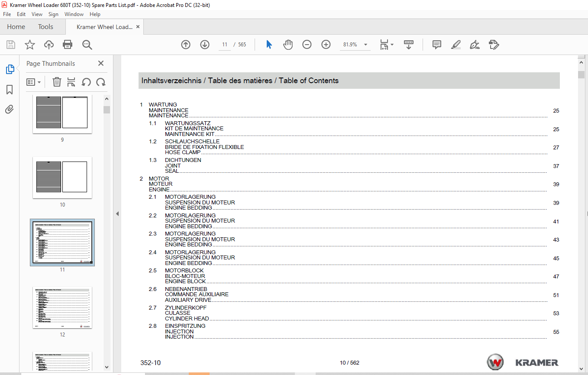Rotate pages counterclockwise
588x375 pixels.
[x=86, y=82]
